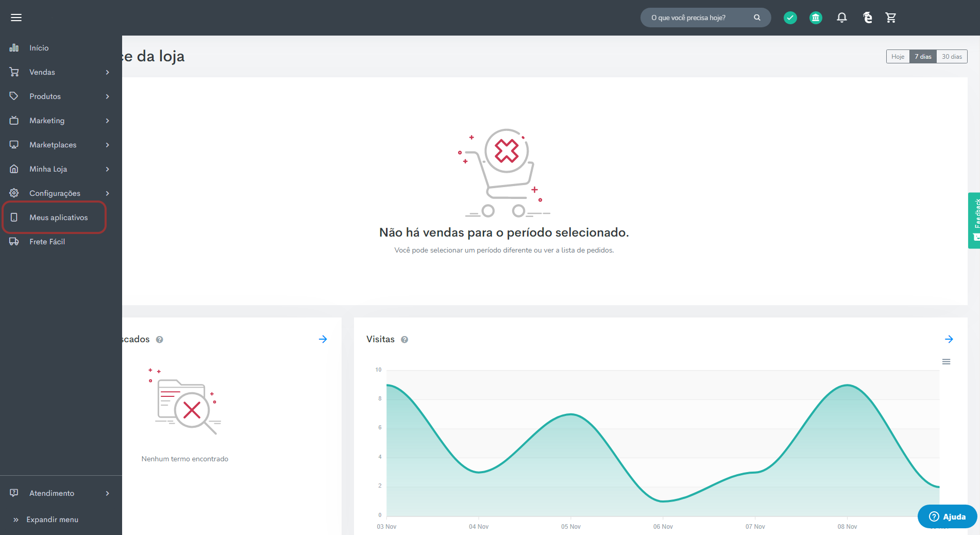Switch the period to 30 dias

951,57
